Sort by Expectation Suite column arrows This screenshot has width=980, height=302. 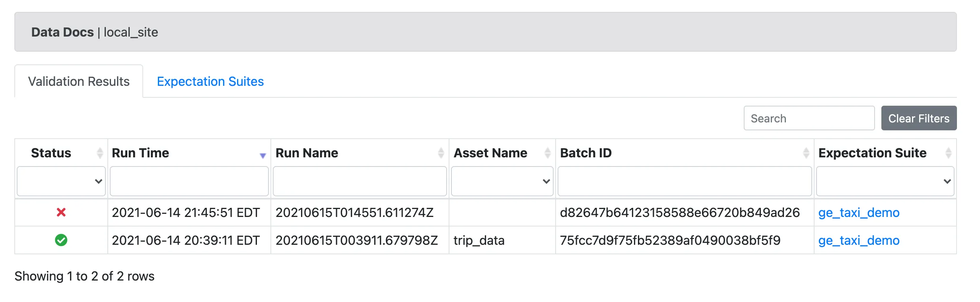pos(948,153)
